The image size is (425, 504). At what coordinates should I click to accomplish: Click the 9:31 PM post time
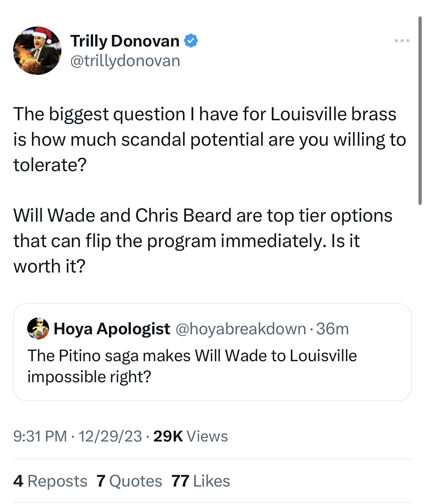point(40,436)
